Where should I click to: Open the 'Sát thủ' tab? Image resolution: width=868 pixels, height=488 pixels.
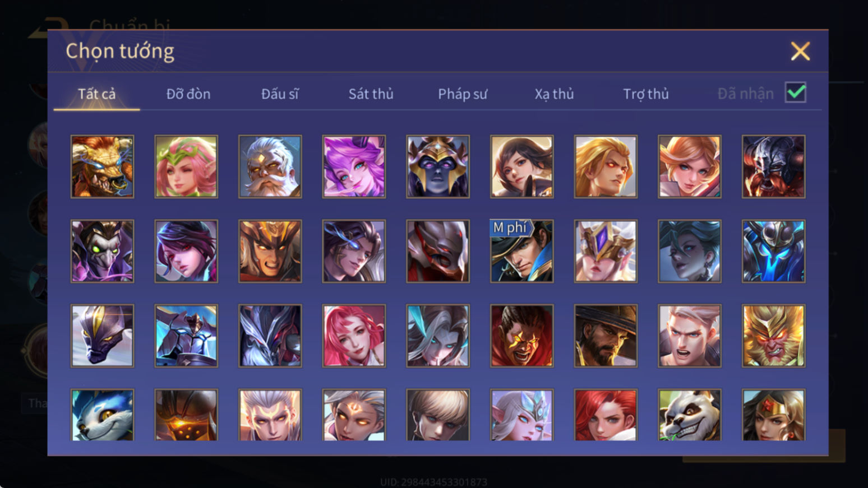(x=371, y=94)
